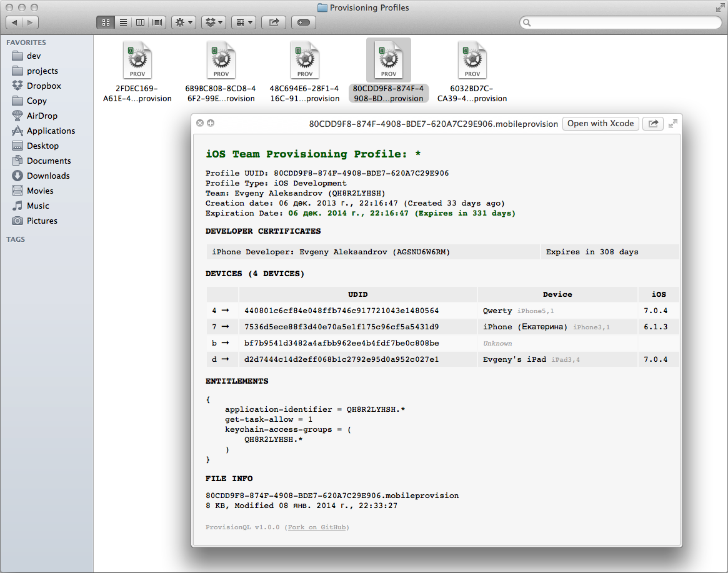728x573 pixels.
Task: Open the Dropbox toolbar dropdown
Action: (214, 22)
